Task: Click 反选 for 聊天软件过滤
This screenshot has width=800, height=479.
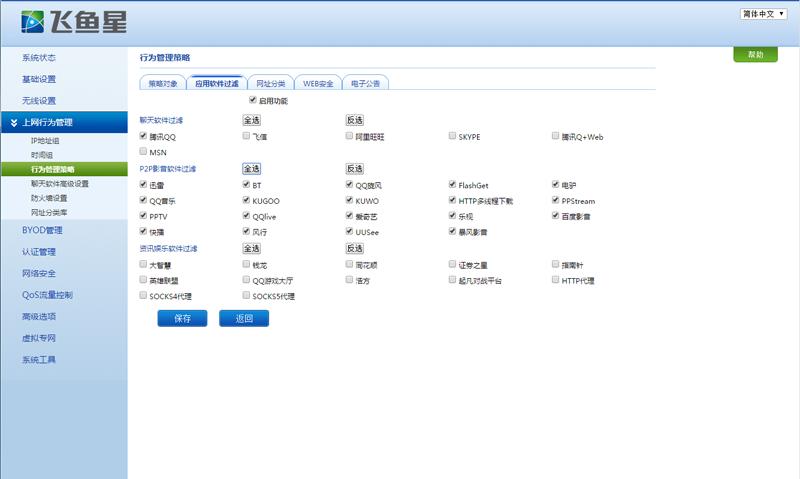Action: click(x=354, y=120)
